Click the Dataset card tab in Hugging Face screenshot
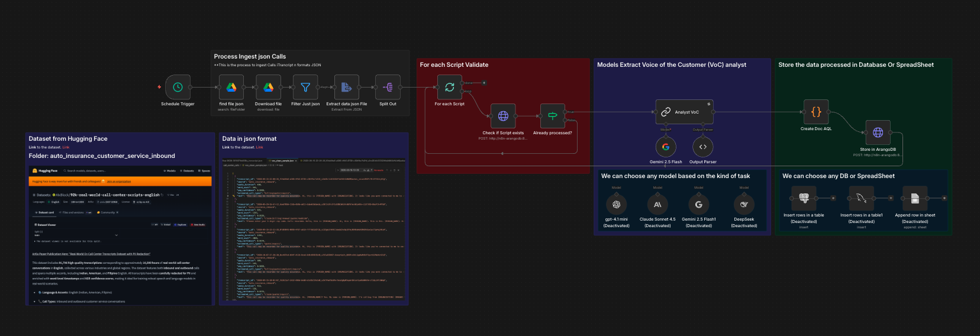 click(45, 212)
